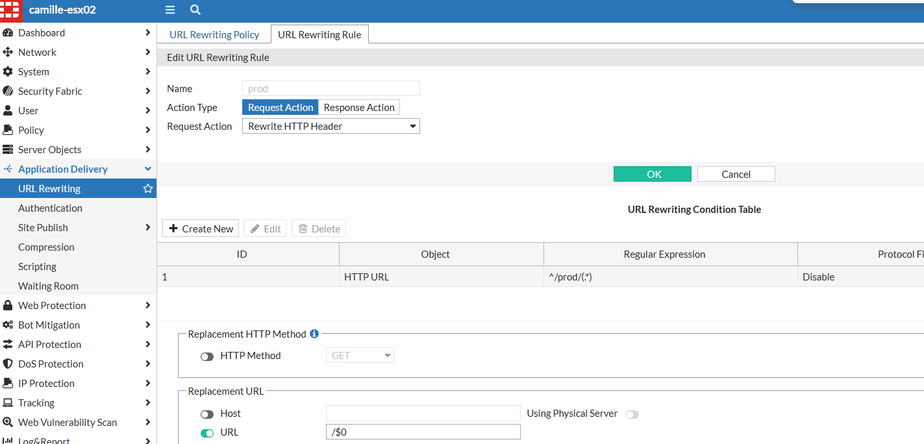This screenshot has width=924, height=444.
Task: Expand the Web Protection menu
Action: [148, 306]
